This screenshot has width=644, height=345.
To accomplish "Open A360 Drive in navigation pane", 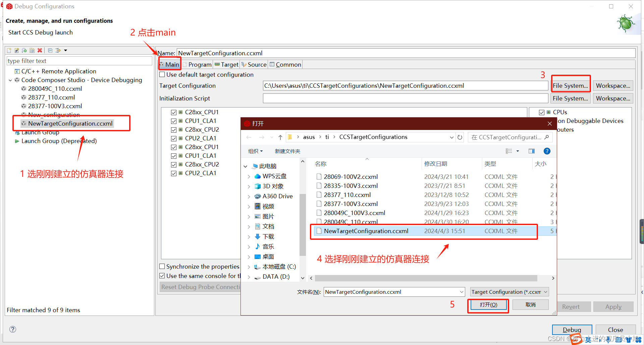I will [277, 196].
